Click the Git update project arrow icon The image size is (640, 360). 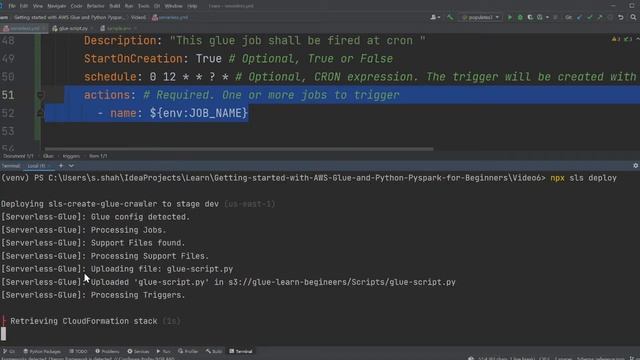pyautogui.click(x=580, y=18)
